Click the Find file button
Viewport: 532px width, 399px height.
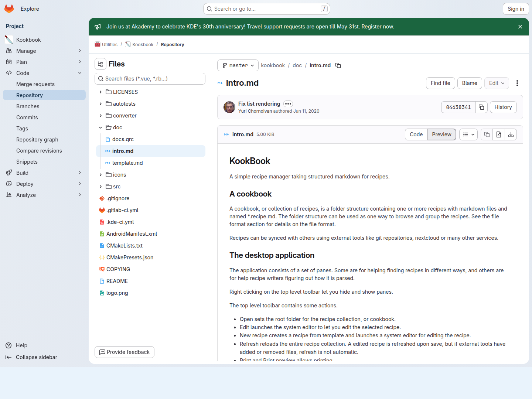pos(440,83)
